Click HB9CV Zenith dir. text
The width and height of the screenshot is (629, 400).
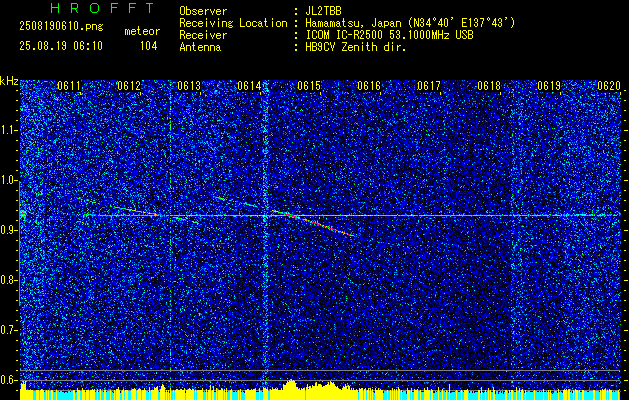(356, 47)
